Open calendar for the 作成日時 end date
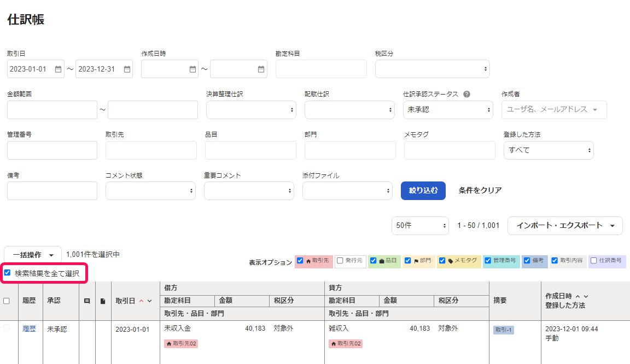The height and width of the screenshot is (364, 630). point(261,69)
